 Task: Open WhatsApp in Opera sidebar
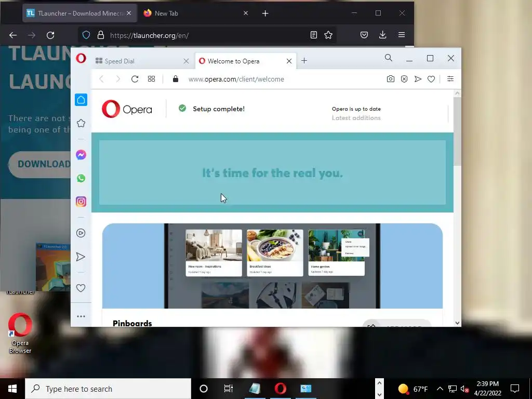[81, 178]
